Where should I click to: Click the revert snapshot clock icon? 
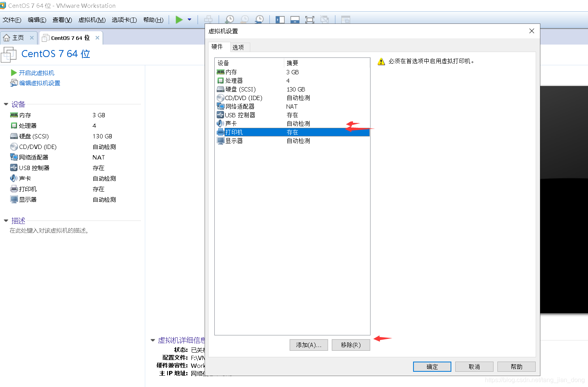tap(244, 20)
